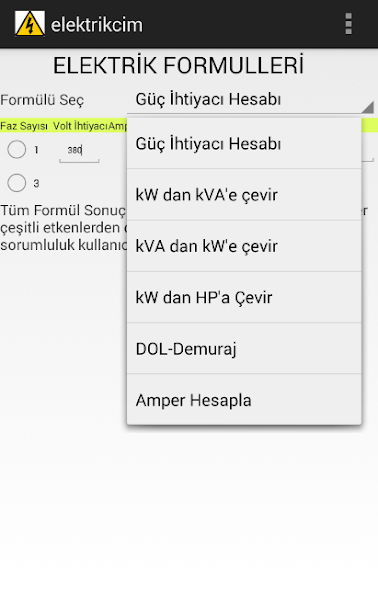Collapse the Formülü Seç spinner
This screenshot has height=592, width=378.
click(x=251, y=100)
